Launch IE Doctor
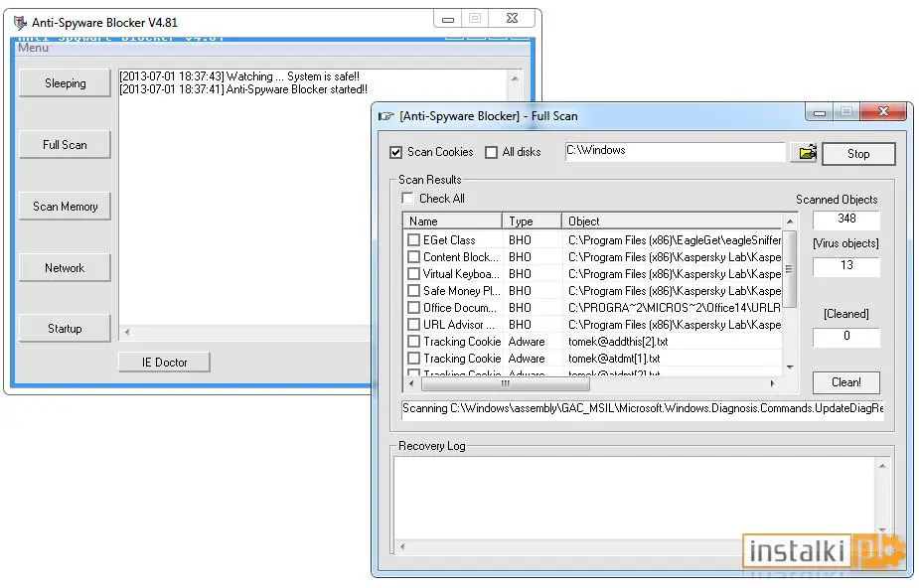Image resolution: width=919 pixels, height=588 pixels. pos(164,363)
